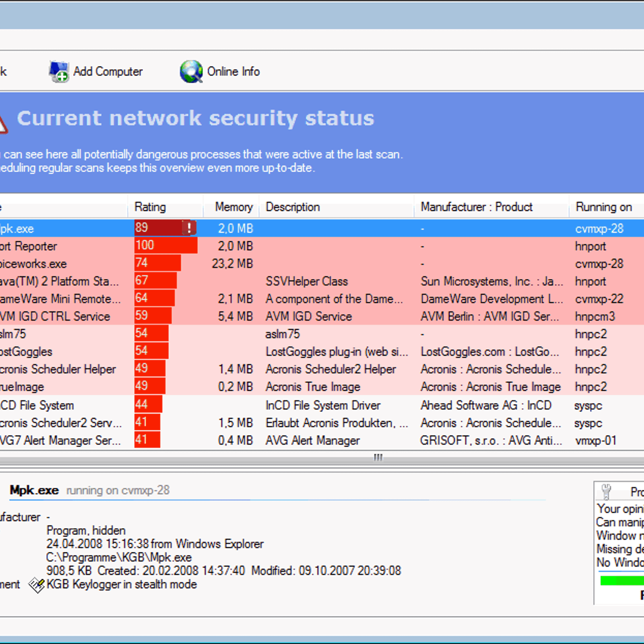Select the Java(TM) 2 Platform row
The width and height of the screenshot is (644, 644).
[x=322, y=281]
